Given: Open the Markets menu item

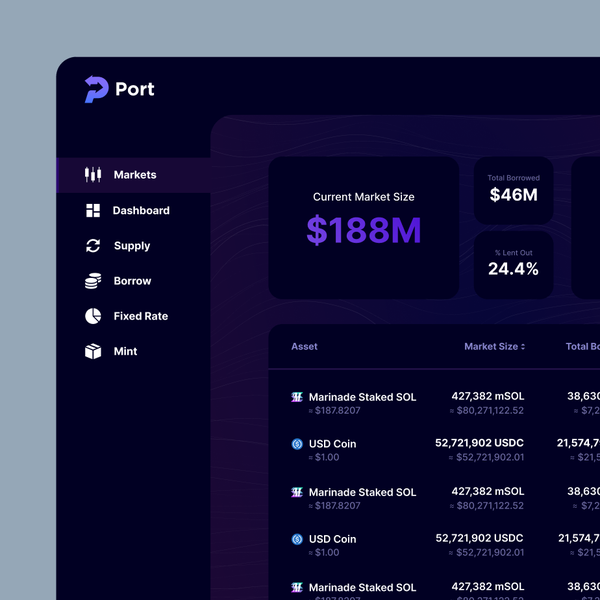Looking at the screenshot, I should (x=134, y=175).
